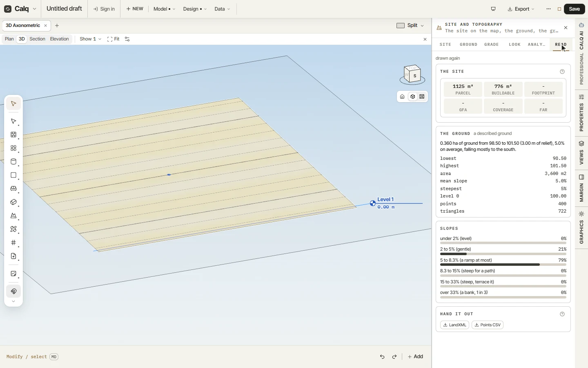Click the home view icon
Screen dimensions: 588x368
click(x=402, y=96)
